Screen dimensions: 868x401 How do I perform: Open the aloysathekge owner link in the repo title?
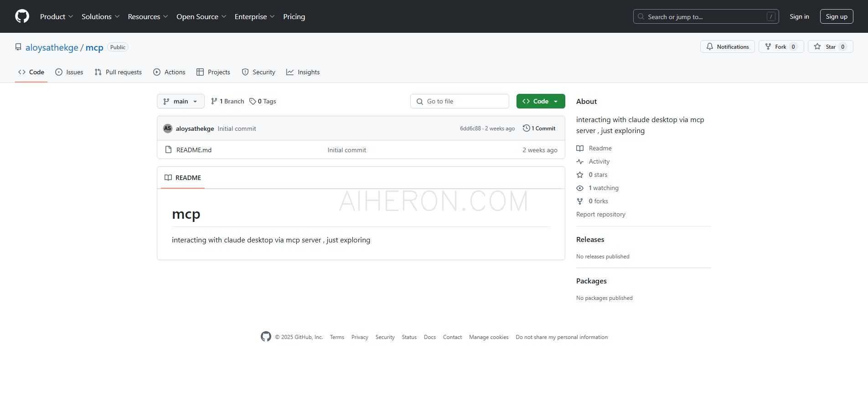pos(52,47)
